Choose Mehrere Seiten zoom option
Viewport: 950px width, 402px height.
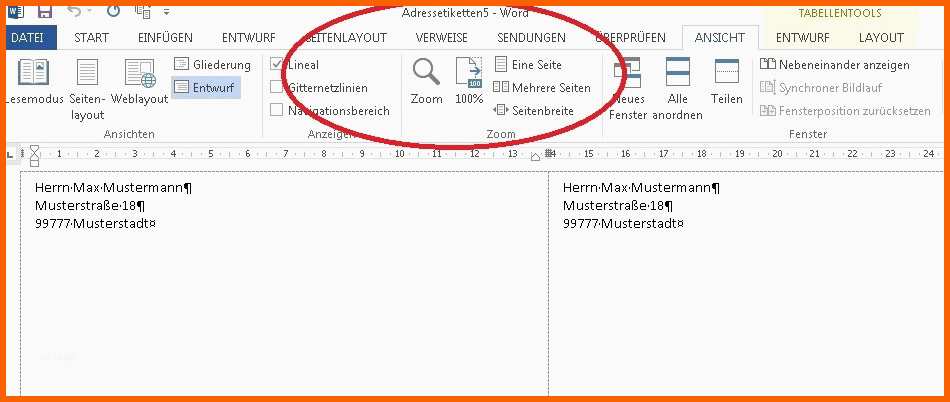[542, 87]
